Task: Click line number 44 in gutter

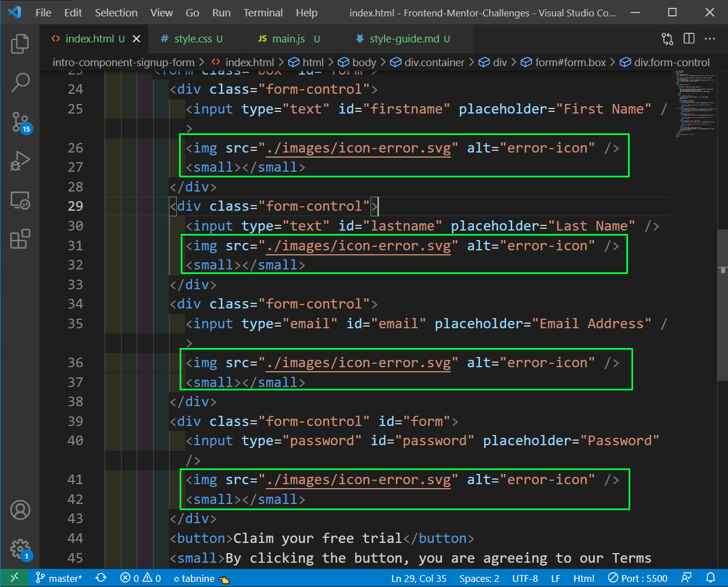Action: pyautogui.click(x=75, y=538)
